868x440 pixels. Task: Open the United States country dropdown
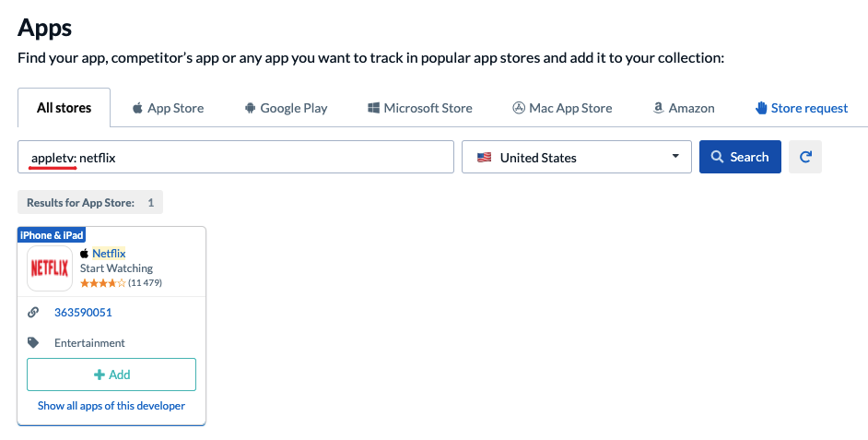(x=577, y=157)
